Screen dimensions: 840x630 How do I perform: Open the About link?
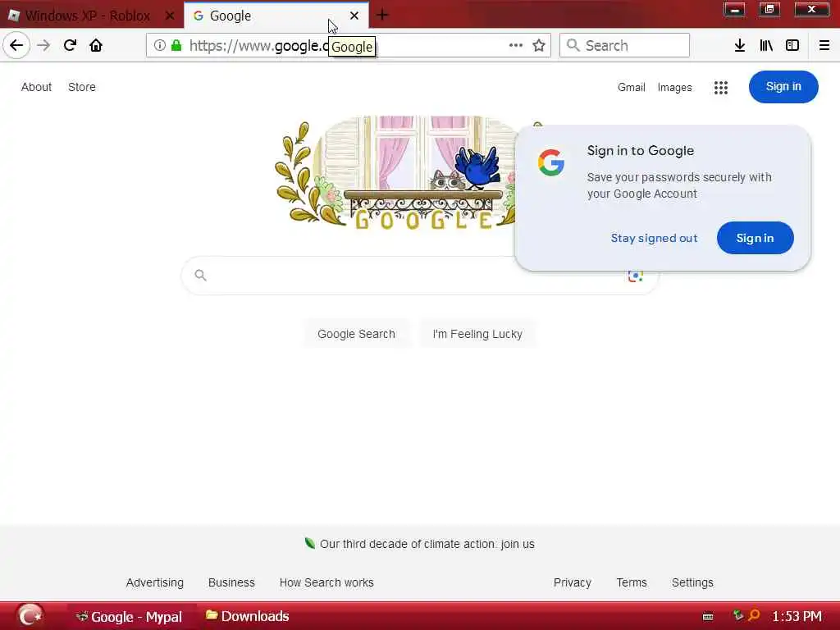(36, 87)
